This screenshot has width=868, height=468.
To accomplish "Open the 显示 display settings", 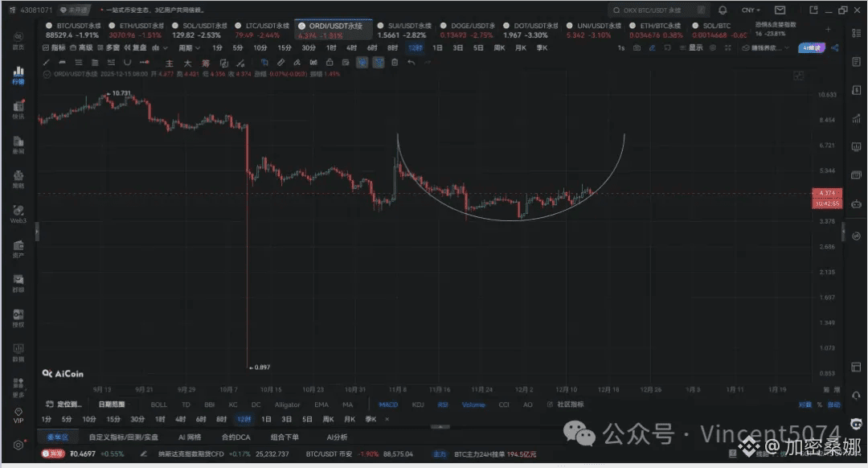I will coord(691,47).
